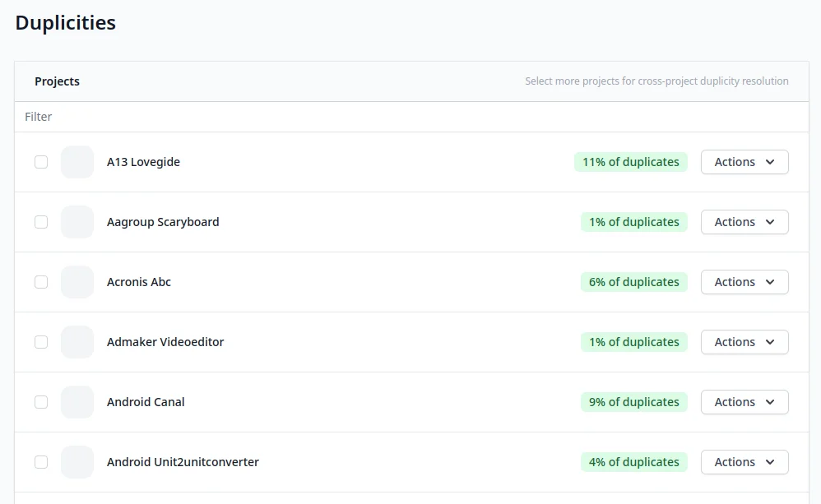The height and width of the screenshot is (504, 821).
Task: Click the 6% of duplicates badge
Action: click(633, 282)
